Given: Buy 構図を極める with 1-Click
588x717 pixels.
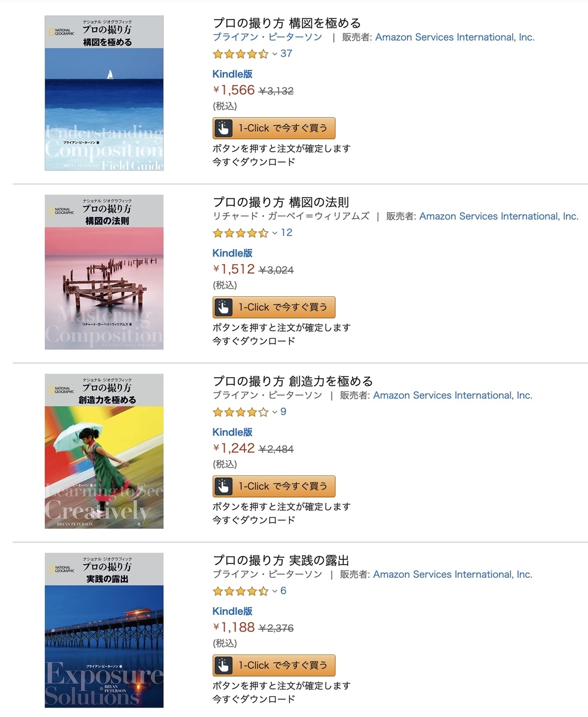Looking at the screenshot, I should (274, 127).
